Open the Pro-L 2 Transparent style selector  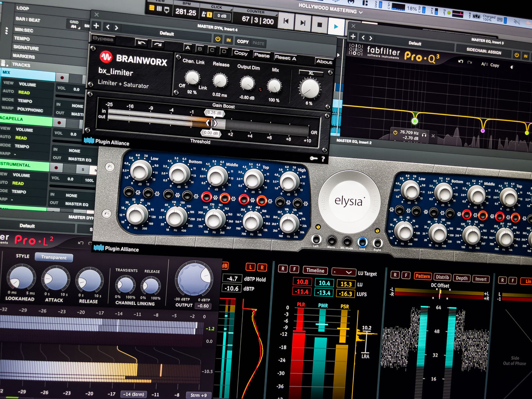54,257
